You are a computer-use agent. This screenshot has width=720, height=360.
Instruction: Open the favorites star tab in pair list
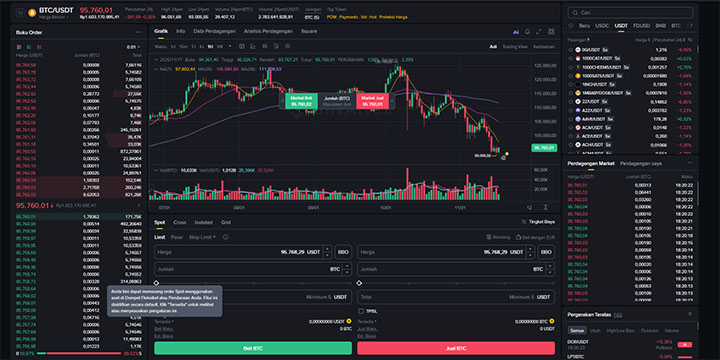click(571, 26)
